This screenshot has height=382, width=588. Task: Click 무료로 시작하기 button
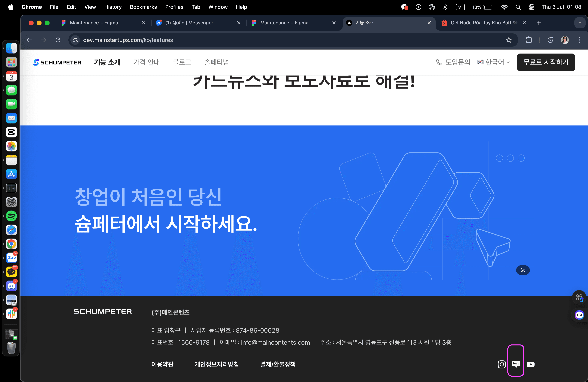(x=546, y=62)
